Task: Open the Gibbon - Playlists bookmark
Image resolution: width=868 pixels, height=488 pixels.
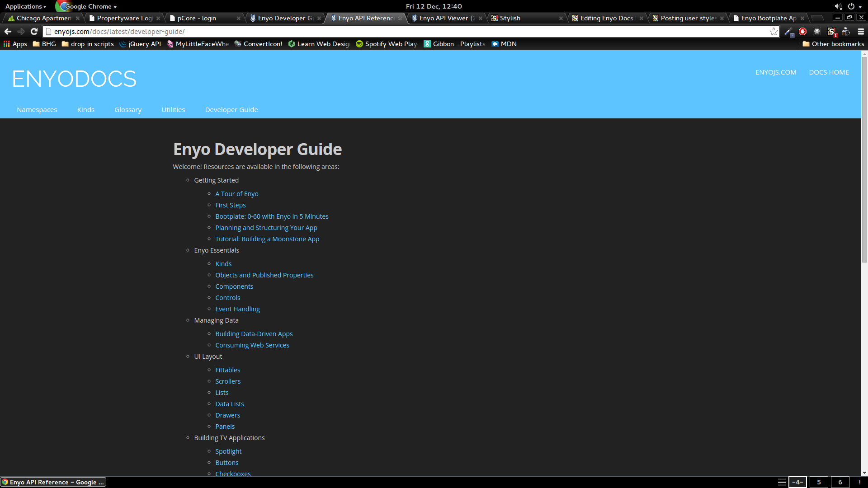Action: coord(454,44)
